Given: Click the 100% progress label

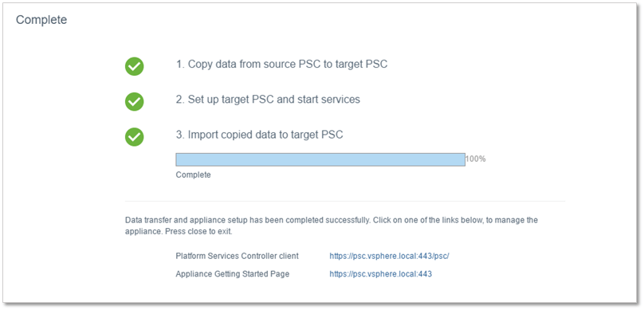Looking at the screenshot, I should coord(476,159).
